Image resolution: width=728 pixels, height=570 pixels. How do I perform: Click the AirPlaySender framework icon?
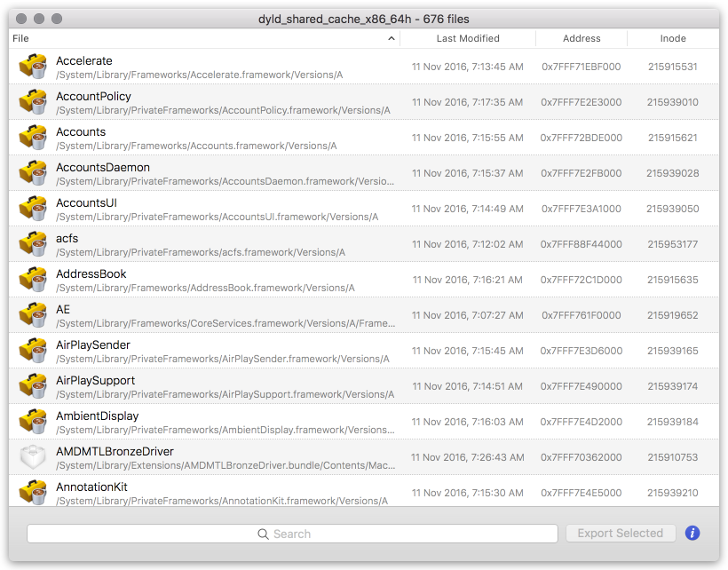[32, 351]
